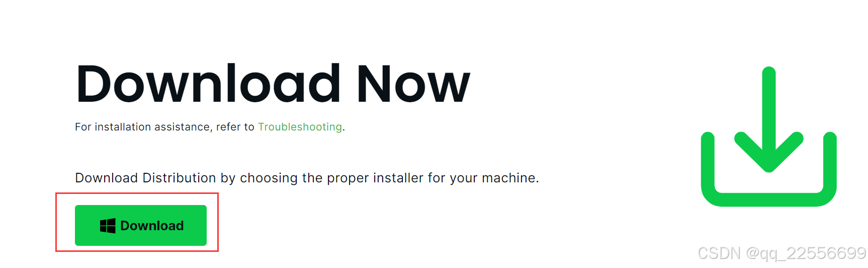
Task: Click the "For installation assistance, refer to" text
Action: (x=164, y=127)
